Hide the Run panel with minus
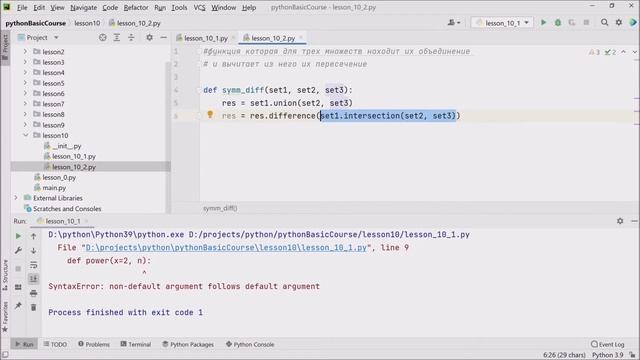 [634, 221]
